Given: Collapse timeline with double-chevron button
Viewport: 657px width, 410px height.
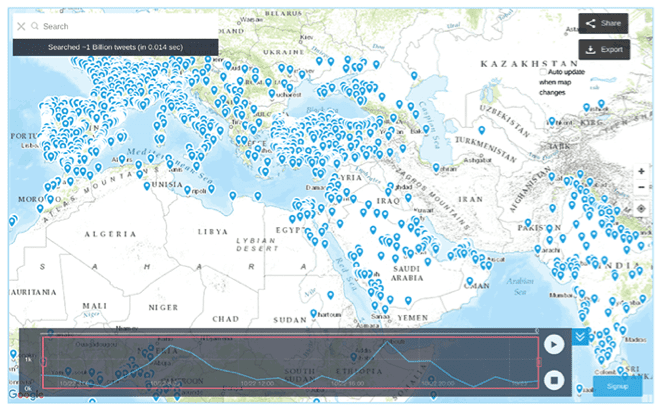Looking at the screenshot, I should point(582,337).
